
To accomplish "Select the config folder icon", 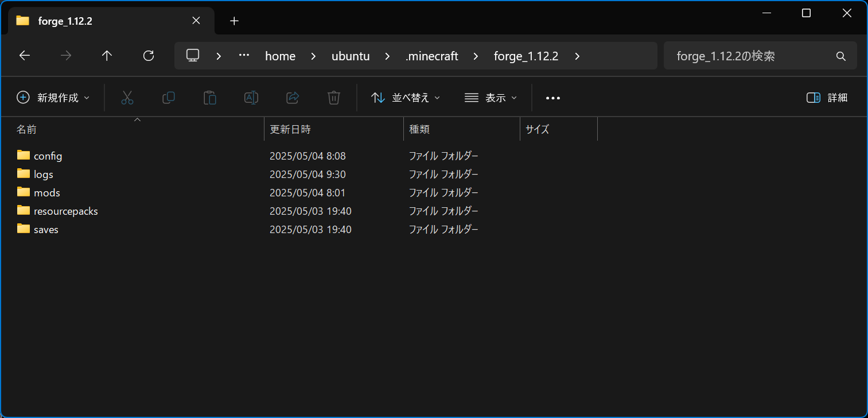I will 24,156.
